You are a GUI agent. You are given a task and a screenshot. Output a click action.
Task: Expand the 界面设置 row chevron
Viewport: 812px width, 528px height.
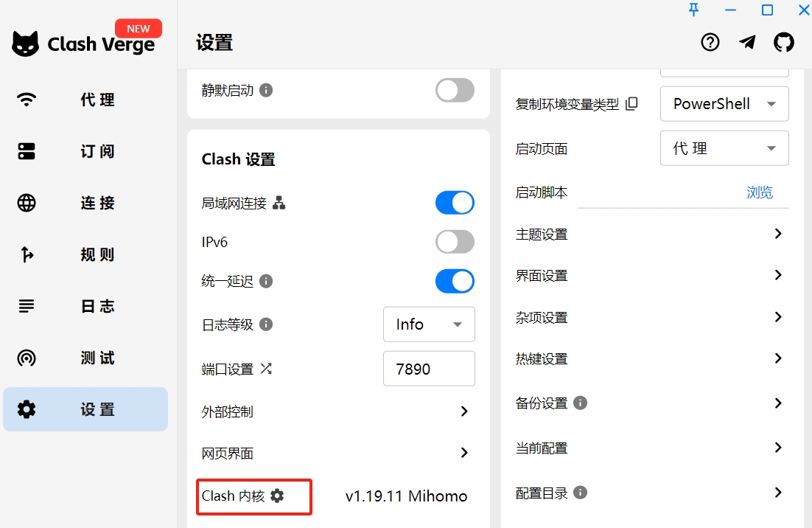[778, 275]
